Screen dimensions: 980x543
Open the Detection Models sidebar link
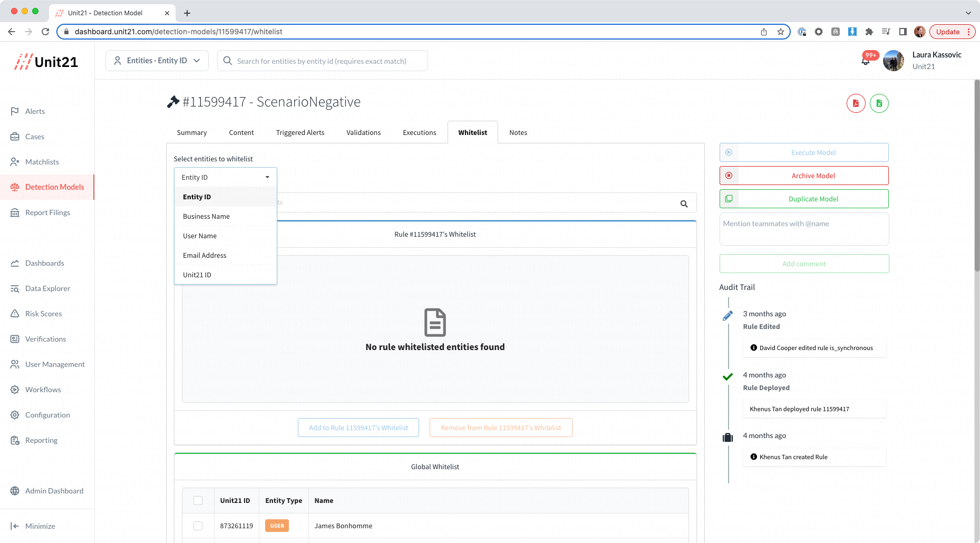(x=47, y=187)
